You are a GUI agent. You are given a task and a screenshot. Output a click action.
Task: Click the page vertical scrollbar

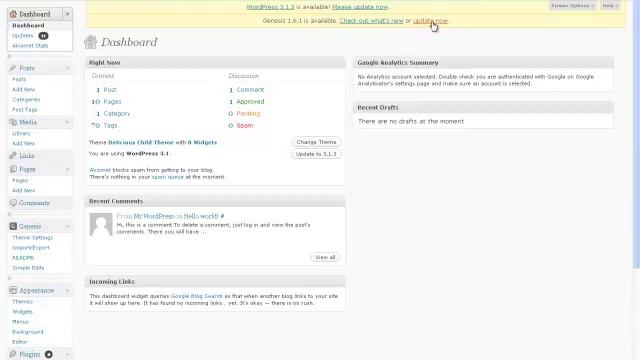636,135
